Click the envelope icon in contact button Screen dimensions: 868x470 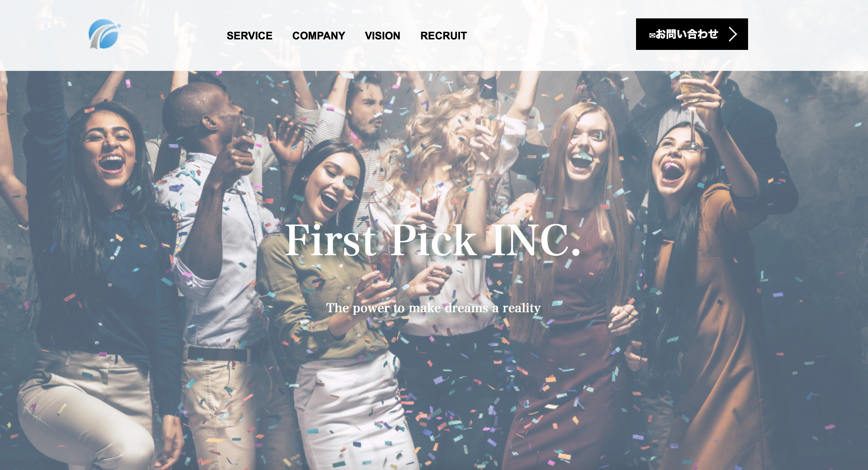pos(652,35)
